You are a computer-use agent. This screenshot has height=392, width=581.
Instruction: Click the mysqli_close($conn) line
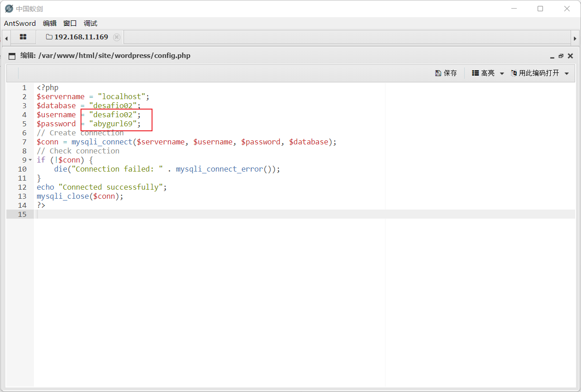coord(80,196)
